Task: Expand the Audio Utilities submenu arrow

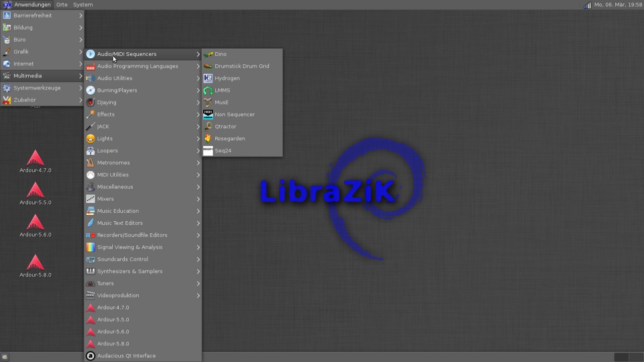Action: 198,78
